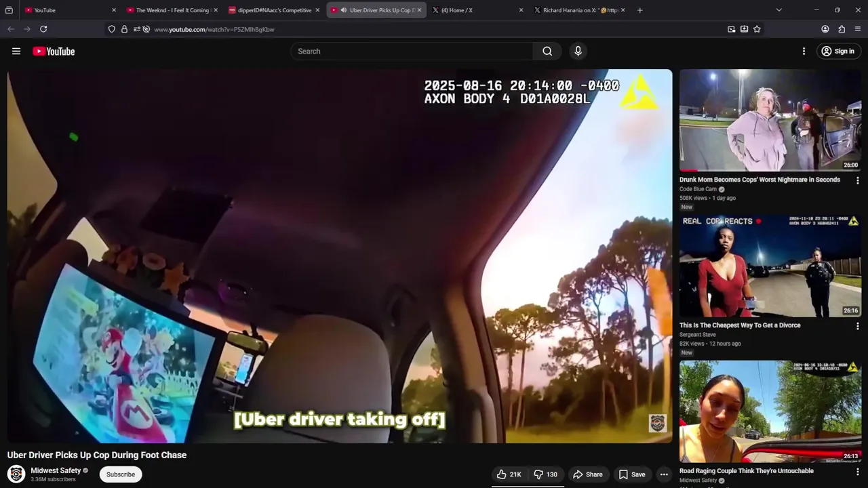Open the Firefox account icon
Image resolution: width=868 pixels, height=488 pixels.
tap(825, 29)
